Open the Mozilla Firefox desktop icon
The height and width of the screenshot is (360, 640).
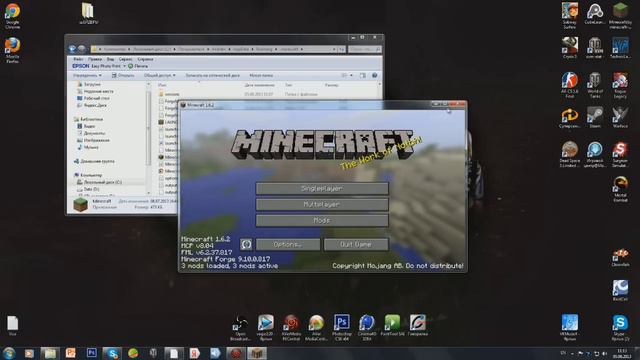click(x=12, y=50)
